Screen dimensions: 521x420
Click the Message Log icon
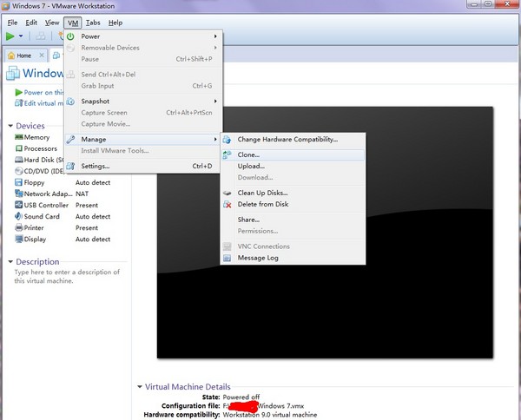click(x=228, y=258)
